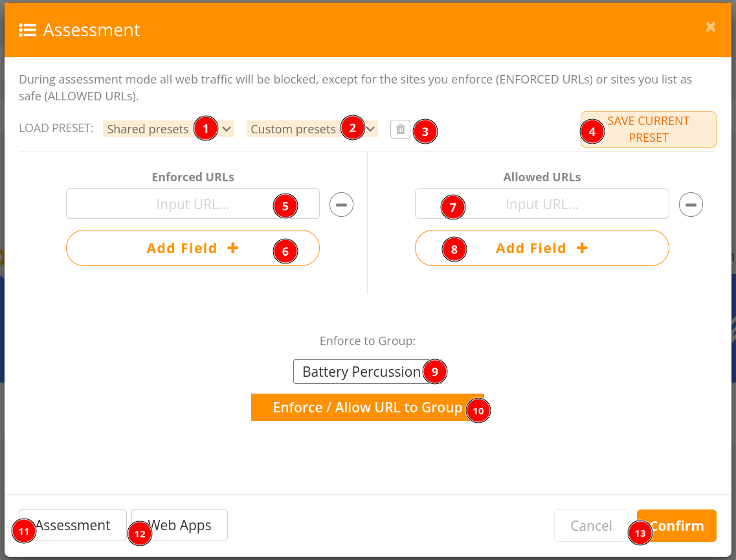736x560 pixels.
Task: Add a field under Allowed URLs
Action: click(542, 248)
